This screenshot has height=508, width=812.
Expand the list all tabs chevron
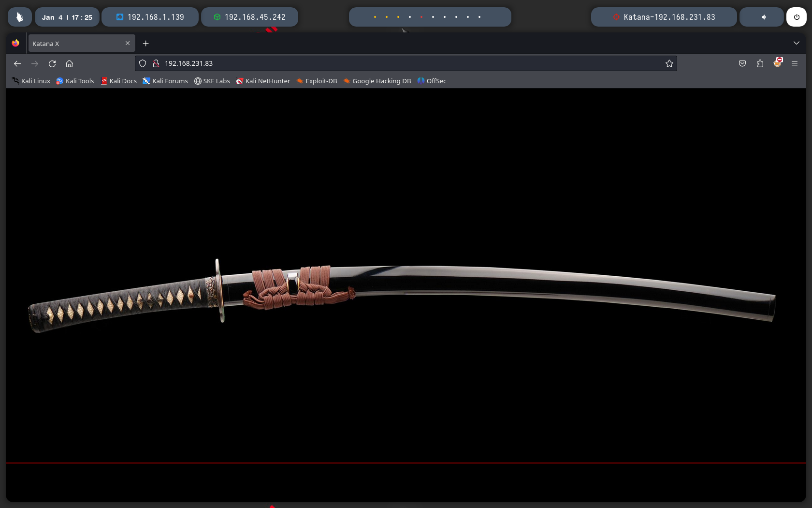pyautogui.click(x=797, y=43)
